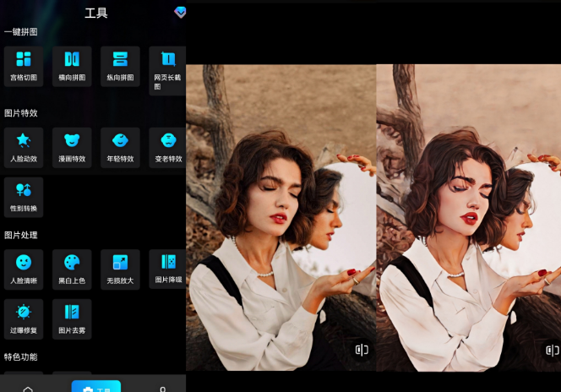561x392 pixels.
Task: Click the 图片处理 section heading
Action: click(21, 235)
